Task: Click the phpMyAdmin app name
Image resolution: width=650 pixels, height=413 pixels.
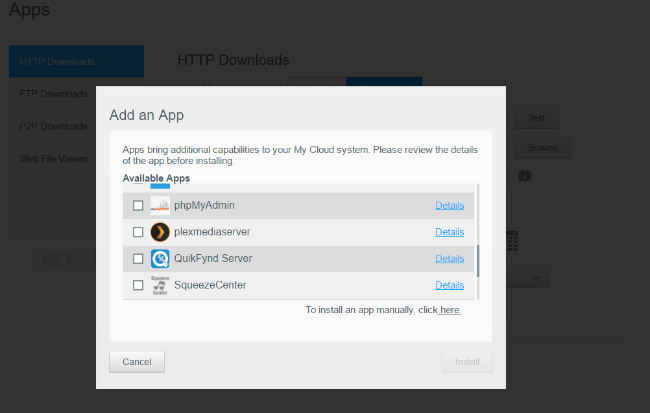Action: click(x=204, y=205)
